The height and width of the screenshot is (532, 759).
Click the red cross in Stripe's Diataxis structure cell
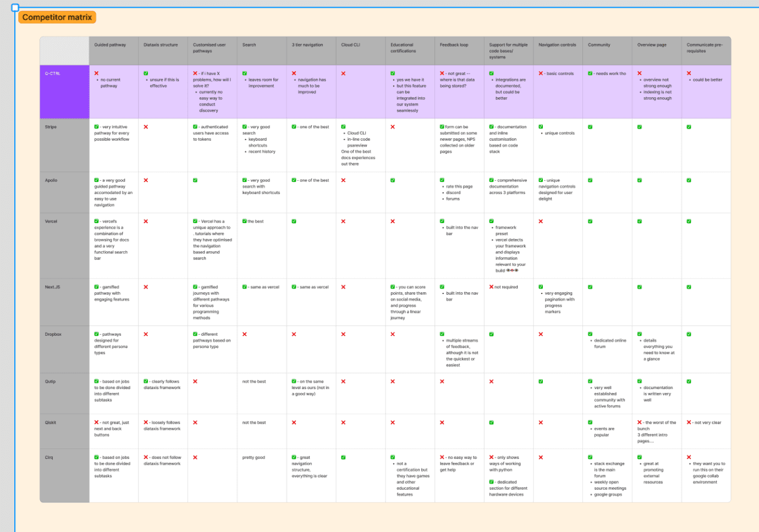click(146, 127)
